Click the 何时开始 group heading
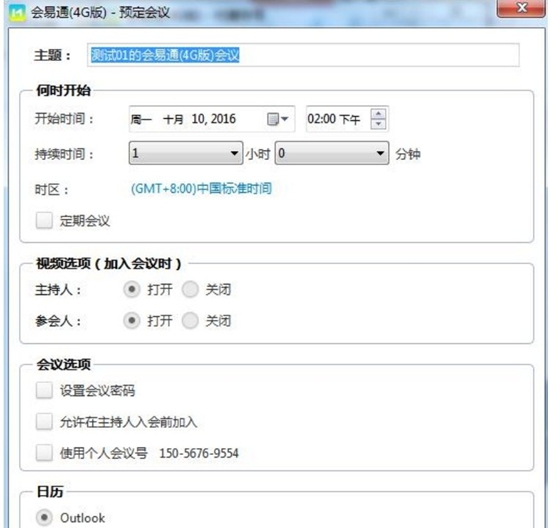This screenshot has height=528, width=550. pos(63,91)
